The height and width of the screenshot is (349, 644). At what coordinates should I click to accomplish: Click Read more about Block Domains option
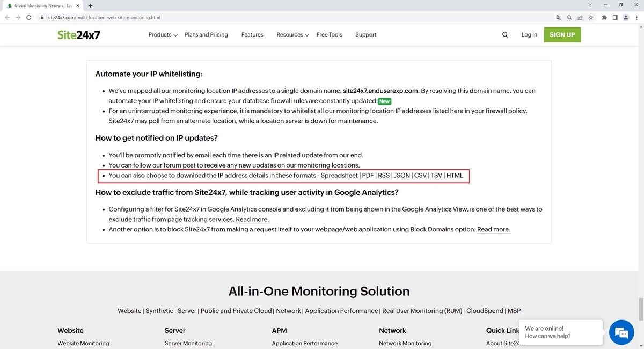pyautogui.click(x=494, y=229)
